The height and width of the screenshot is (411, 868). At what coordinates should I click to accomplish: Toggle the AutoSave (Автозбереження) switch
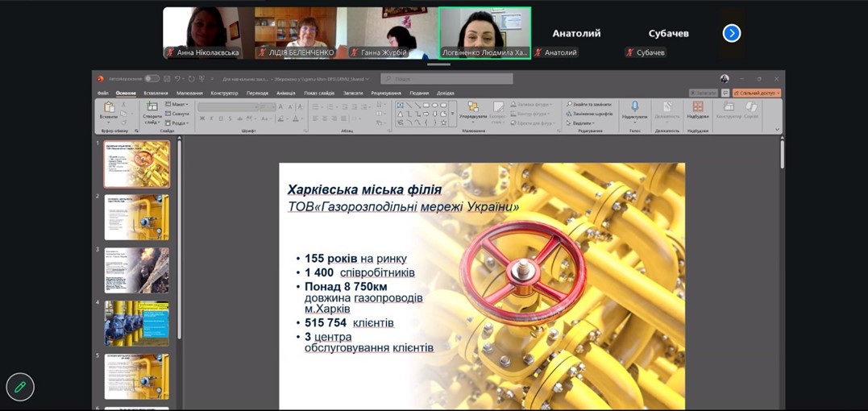[152, 79]
